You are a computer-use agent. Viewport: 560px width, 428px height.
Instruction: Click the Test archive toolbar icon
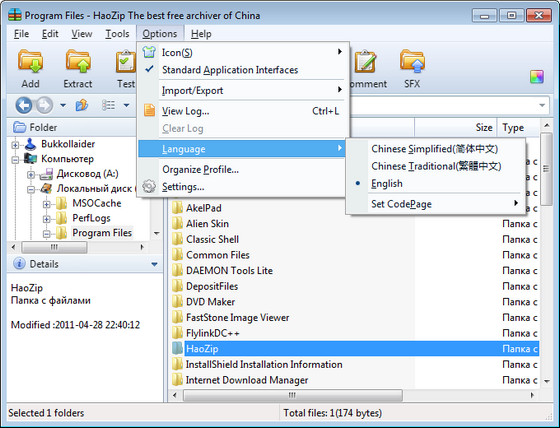126,61
